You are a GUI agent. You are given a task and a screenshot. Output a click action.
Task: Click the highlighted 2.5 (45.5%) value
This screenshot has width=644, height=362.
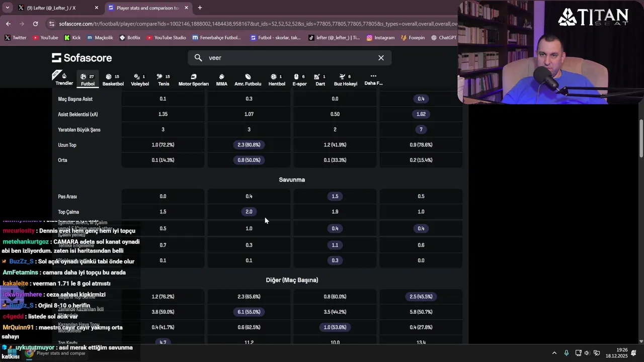[421, 297]
